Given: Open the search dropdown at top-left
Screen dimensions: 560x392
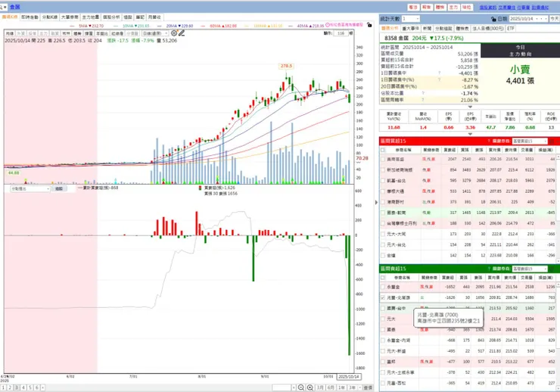Looking at the screenshot, I should click(4, 7).
